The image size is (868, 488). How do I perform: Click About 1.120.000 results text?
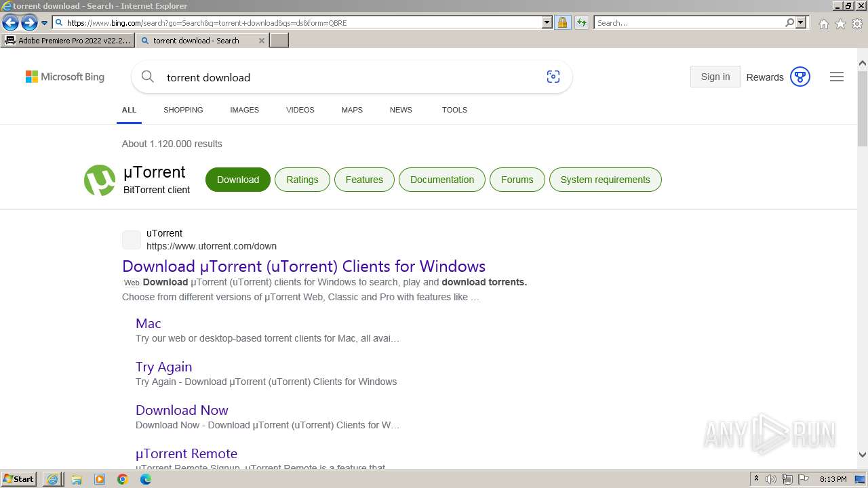coord(172,144)
